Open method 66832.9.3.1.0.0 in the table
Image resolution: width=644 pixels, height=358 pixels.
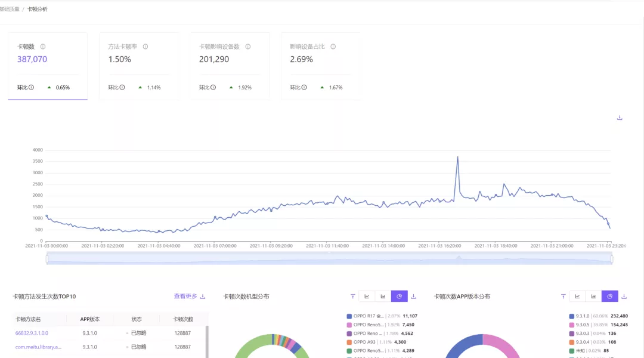(32, 333)
